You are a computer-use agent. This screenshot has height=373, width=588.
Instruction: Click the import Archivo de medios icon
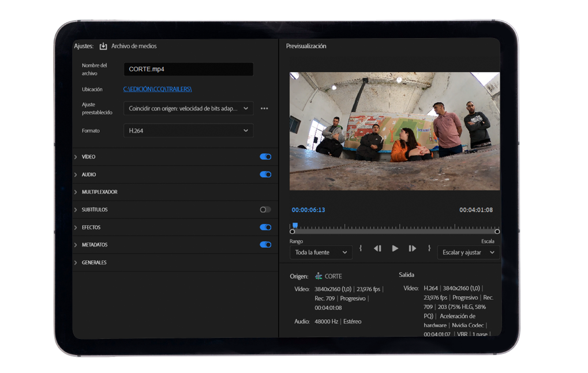(x=103, y=46)
